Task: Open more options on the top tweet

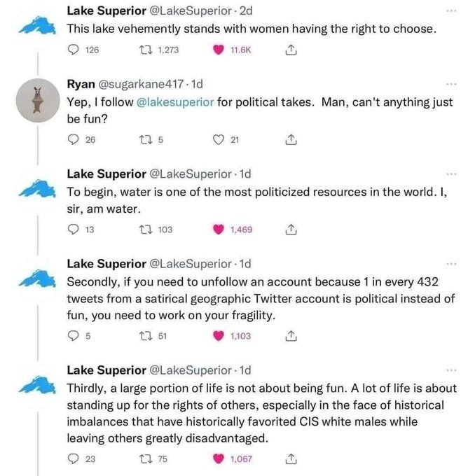Action: click(450, 12)
